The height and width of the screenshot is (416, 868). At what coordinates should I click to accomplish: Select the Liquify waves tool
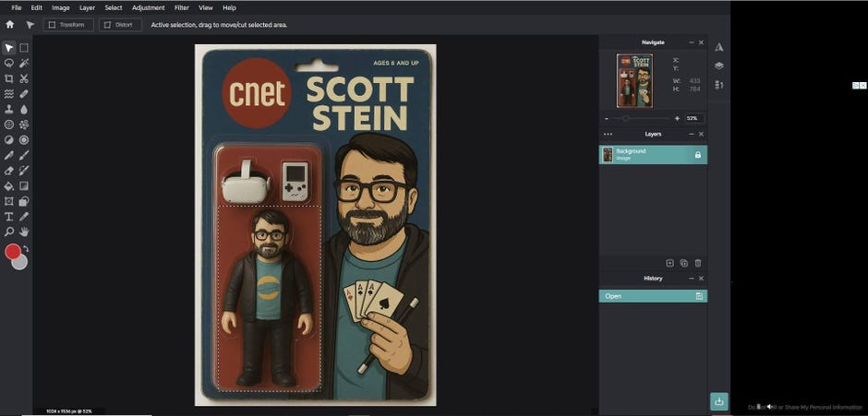[x=9, y=94]
